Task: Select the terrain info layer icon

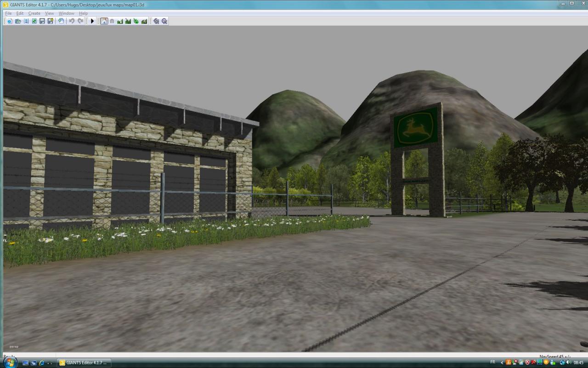Action: click(x=144, y=21)
